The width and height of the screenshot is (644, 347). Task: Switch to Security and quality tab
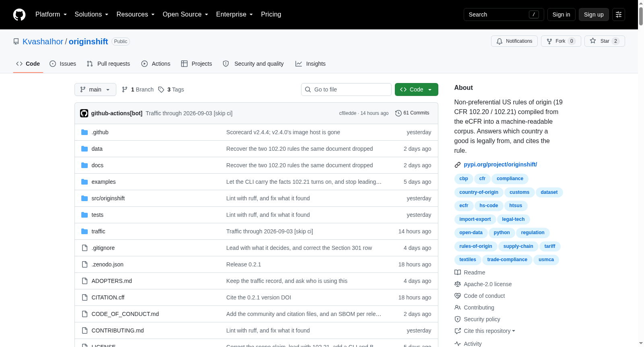(x=253, y=64)
